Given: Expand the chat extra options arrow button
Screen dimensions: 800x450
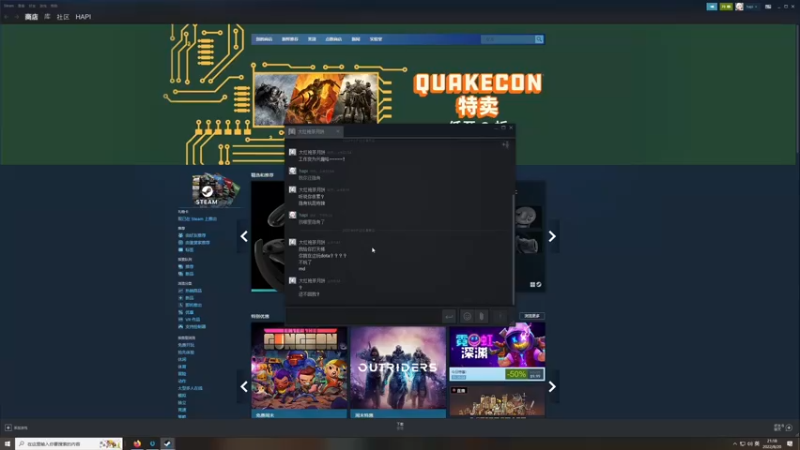Looking at the screenshot, I should (500, 317).
